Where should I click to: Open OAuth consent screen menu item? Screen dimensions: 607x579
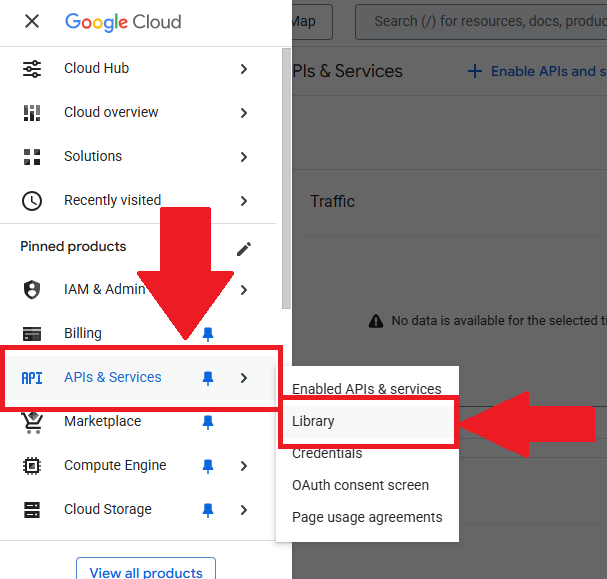pyautogui.click(x=360, y=485)
